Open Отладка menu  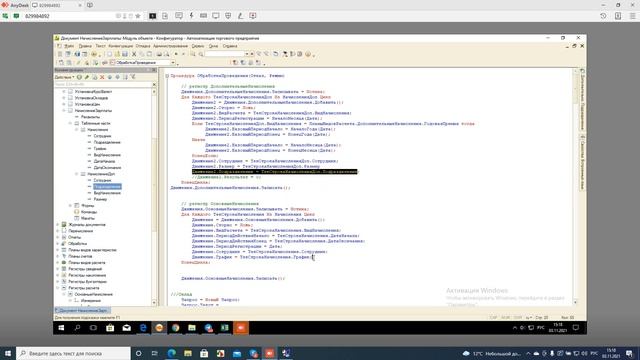[143, 46]
